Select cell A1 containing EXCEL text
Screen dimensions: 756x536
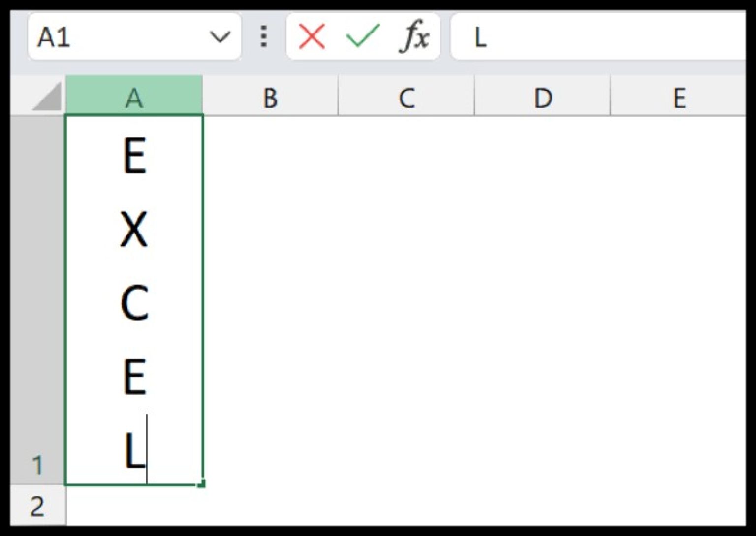coord(134,296)
